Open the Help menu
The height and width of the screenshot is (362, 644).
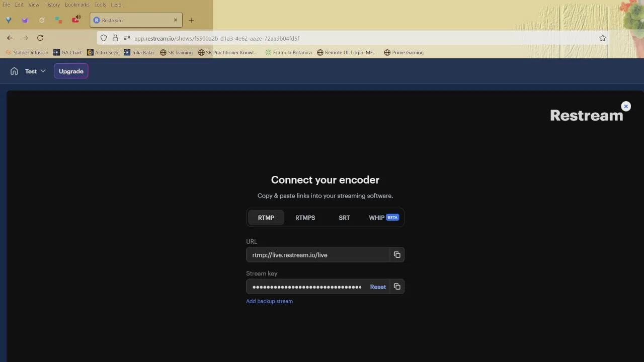coord(116,5)
